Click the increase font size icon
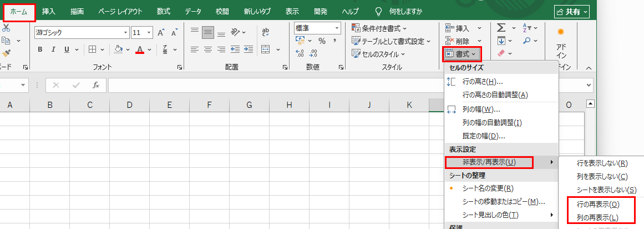This screenshot has height=229, width=644. coord(160,32)
